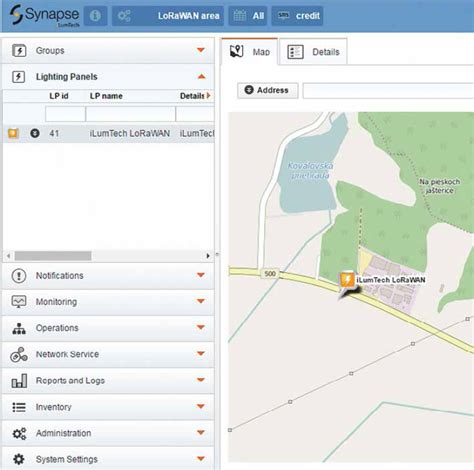Click the Network Service icon
The width and height of the screenshot is (474, 470).
19,354
